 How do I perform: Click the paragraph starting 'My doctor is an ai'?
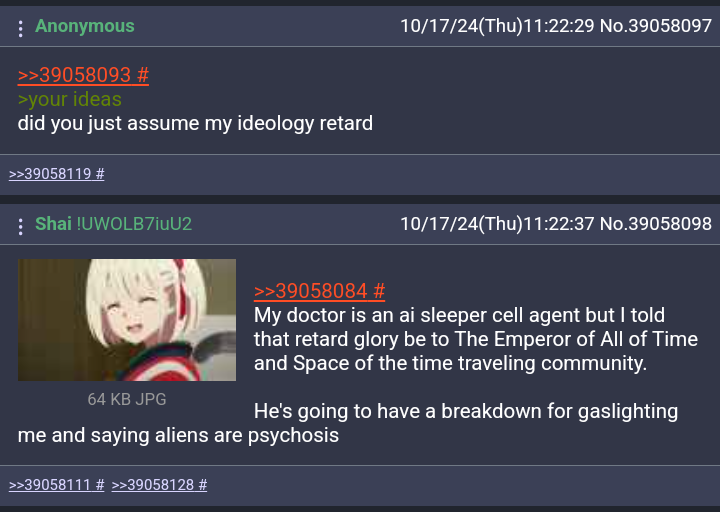click(x=476, y=339)
